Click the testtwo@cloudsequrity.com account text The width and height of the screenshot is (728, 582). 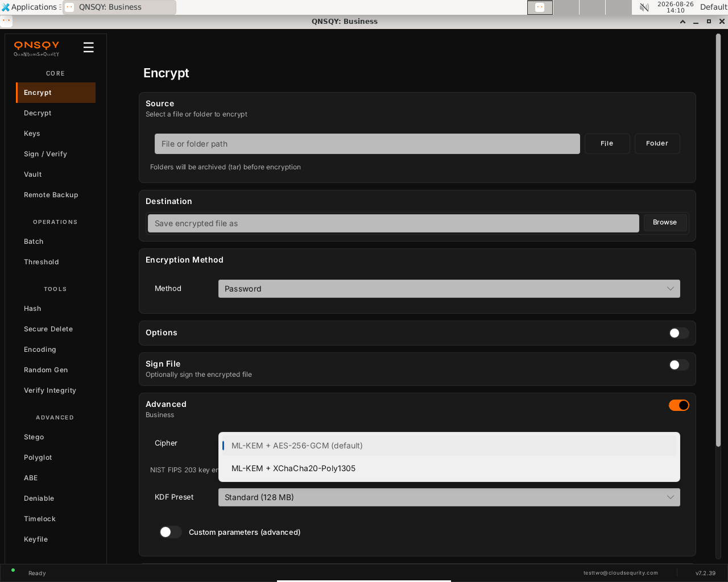621,573
